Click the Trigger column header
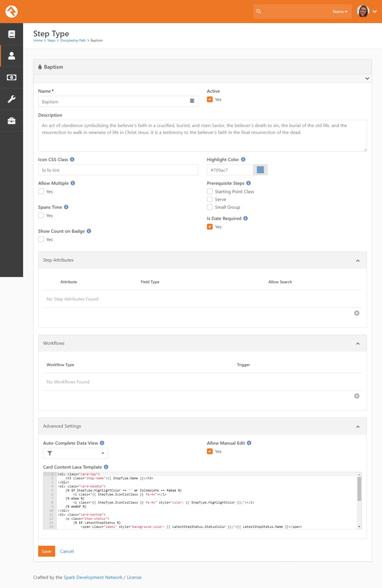This screenshot has width=382, height=588. point(243,364)
